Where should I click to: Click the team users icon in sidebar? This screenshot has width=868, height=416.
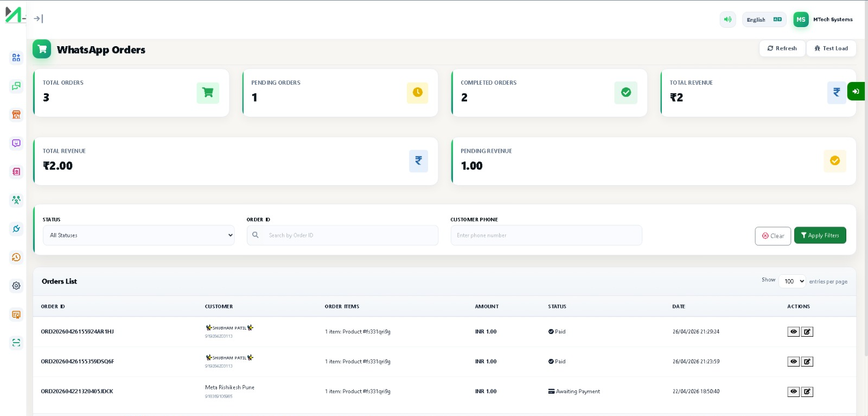[16, 200]
